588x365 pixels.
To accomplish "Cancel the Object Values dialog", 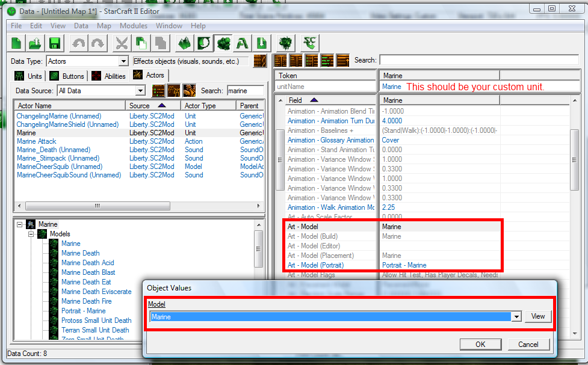I will point(528,345).
